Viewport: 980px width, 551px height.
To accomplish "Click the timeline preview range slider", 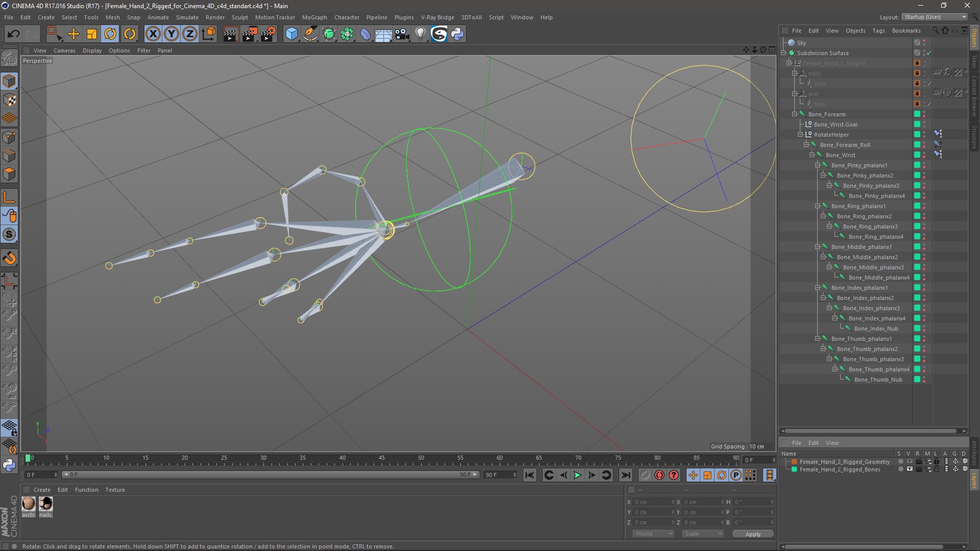I will 270,474.
